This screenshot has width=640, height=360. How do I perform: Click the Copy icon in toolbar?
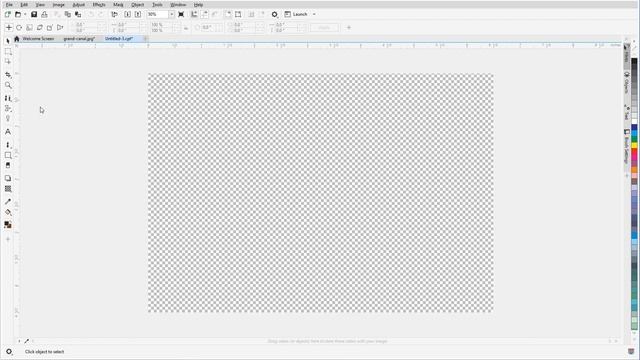click(x=67, y=14)
